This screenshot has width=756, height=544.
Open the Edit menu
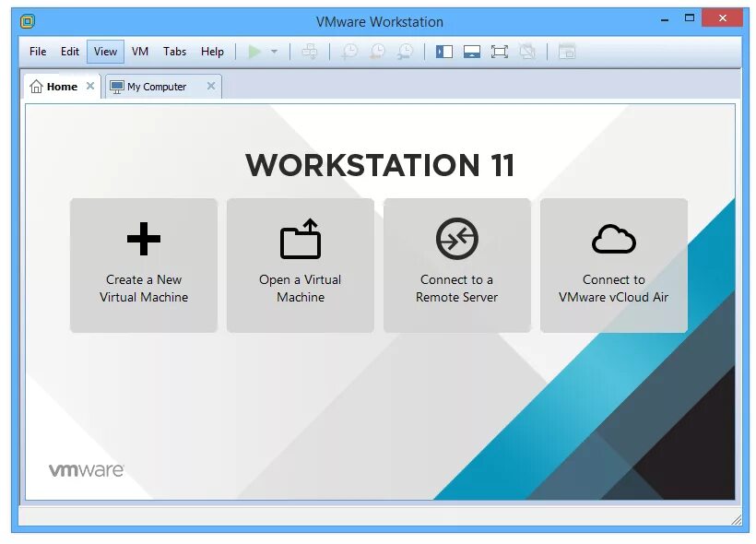[x=69, y=52]
